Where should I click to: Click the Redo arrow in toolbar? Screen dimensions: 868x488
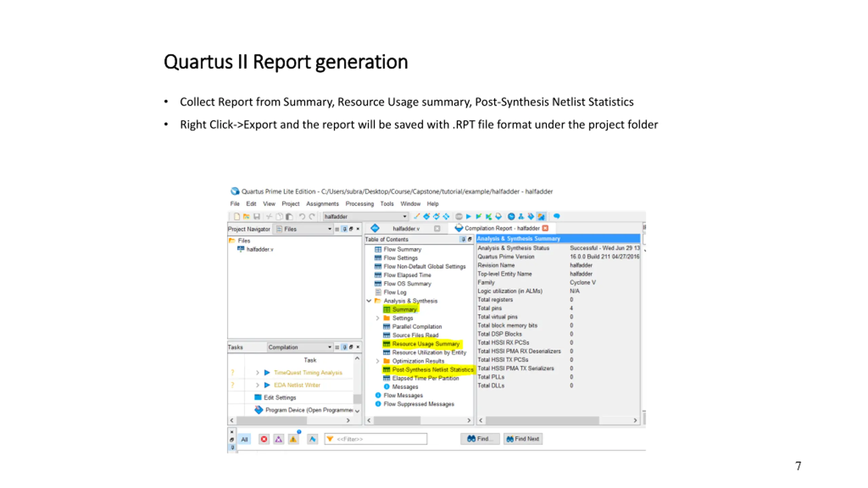312,216
